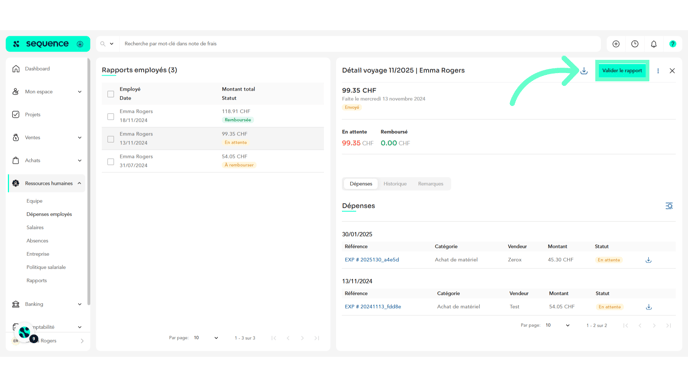Image resolution: width=688 pixels, height=387 pixels.
Task: Open the help question mark icon
Action: click(x=673, y=44)
